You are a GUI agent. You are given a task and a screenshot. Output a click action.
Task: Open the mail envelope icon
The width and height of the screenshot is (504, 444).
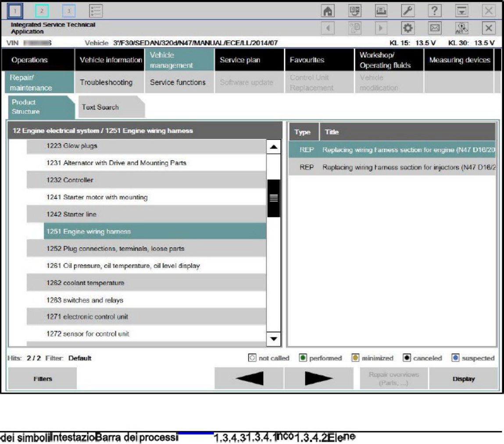[435, 28]
